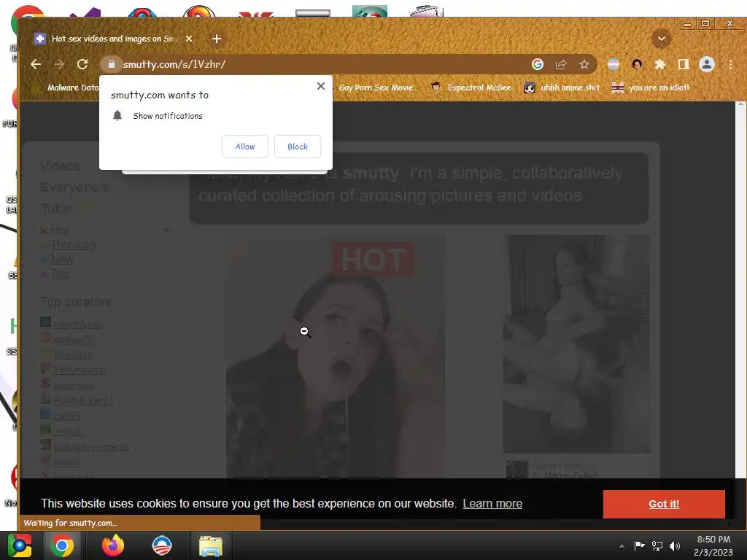747x560 pixels.
Task: Open the Espectral McGee bookmark
Action: click(x=471, y=87)
